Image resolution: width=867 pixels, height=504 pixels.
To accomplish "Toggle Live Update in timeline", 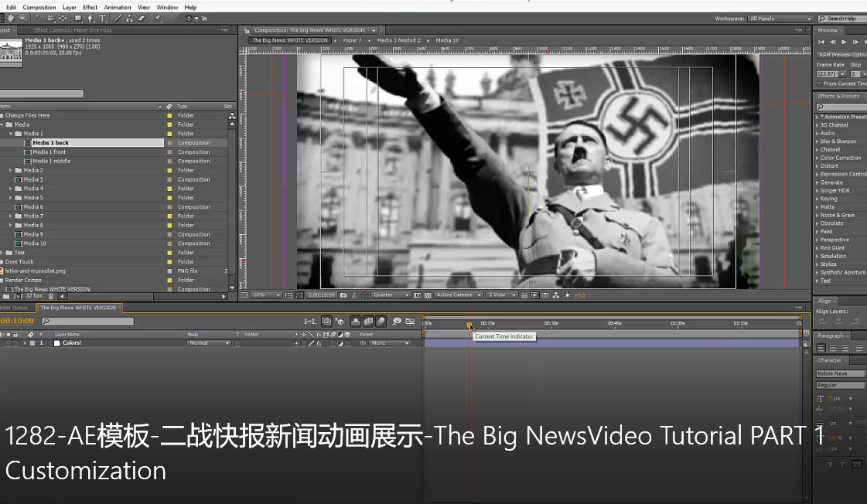I will (x=327, y=321).
